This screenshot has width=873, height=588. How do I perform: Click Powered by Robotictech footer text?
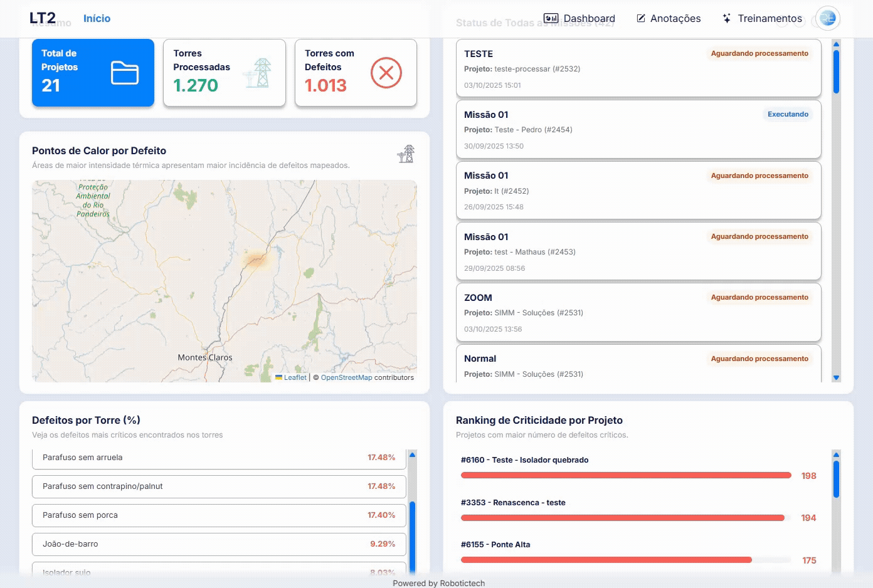tap(439, 583)
